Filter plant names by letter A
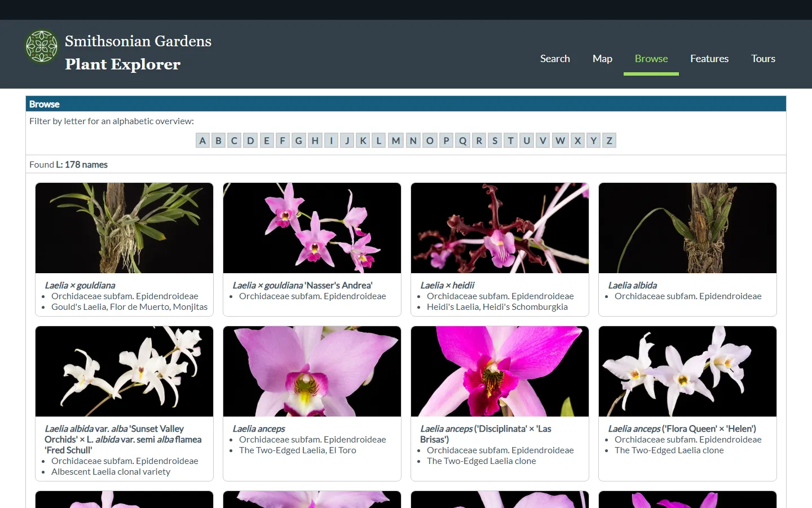Screen dimensions: 812x508 [202, 141]
